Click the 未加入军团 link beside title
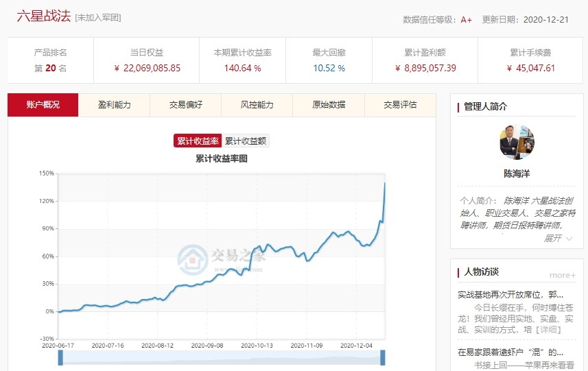 coord(98,18)
